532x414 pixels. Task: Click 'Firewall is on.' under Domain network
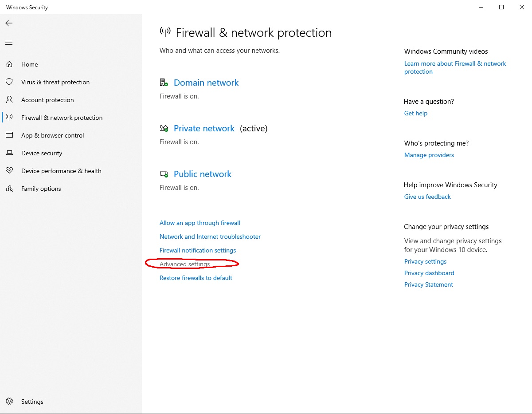[x=179, y=96]
